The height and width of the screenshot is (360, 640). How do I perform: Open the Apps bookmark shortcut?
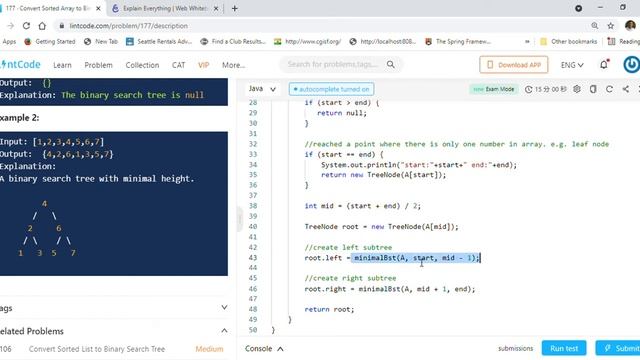coord(8,42)
